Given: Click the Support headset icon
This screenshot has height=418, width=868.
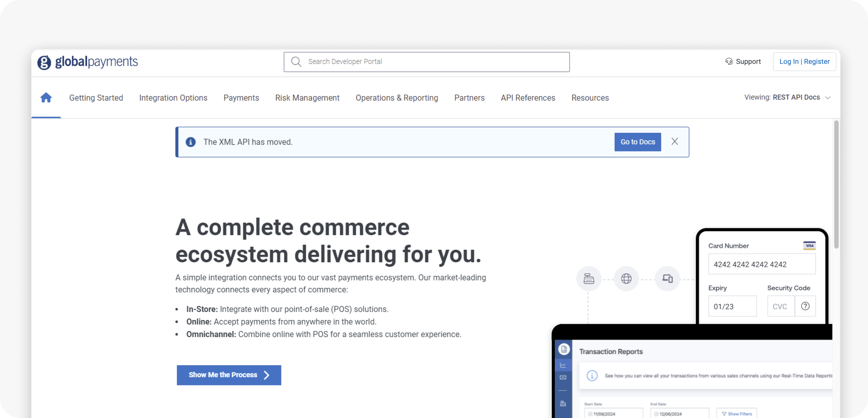Looking at the screenshot, I should coord(729,61).
